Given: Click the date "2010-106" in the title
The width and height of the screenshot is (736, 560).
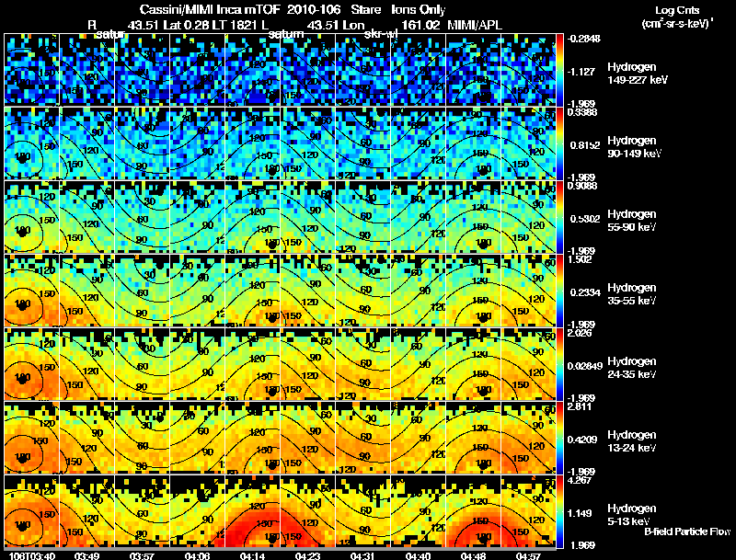Looking at the screenshot, I should [314, 10].
